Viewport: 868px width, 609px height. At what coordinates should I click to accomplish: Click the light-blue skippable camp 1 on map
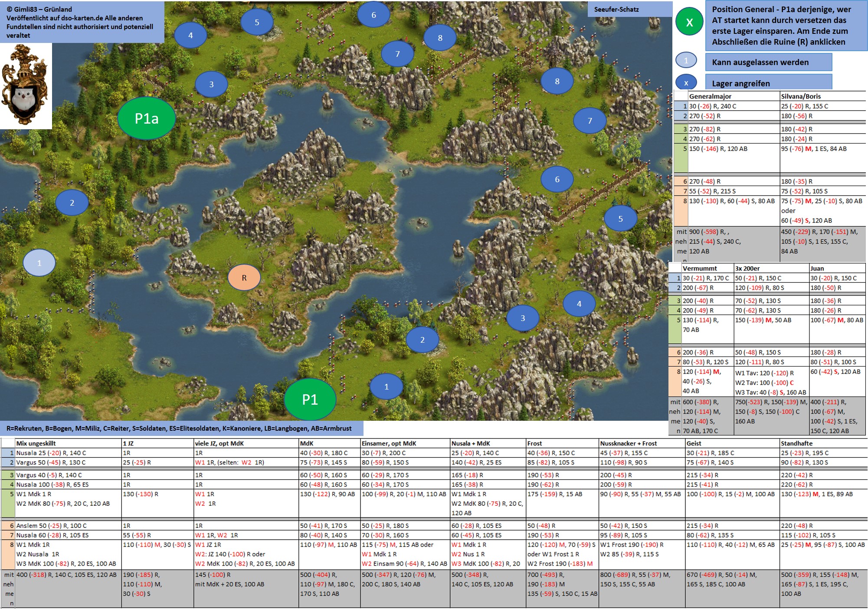pos(39,263)
